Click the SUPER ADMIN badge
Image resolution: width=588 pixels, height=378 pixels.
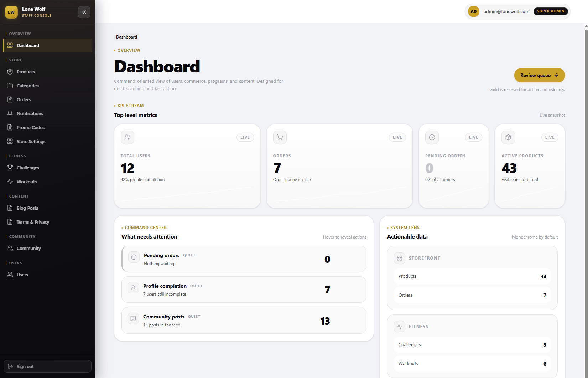(x=551, y=11)
